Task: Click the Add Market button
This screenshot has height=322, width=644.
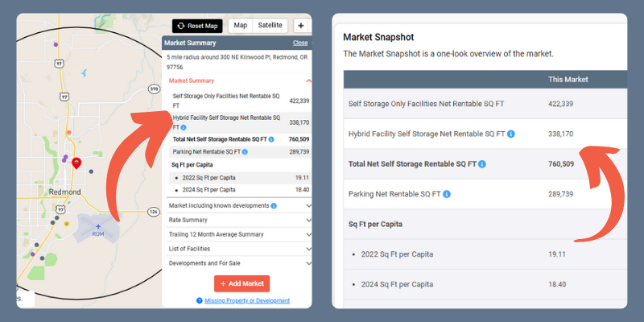Action: click(242, 283)
